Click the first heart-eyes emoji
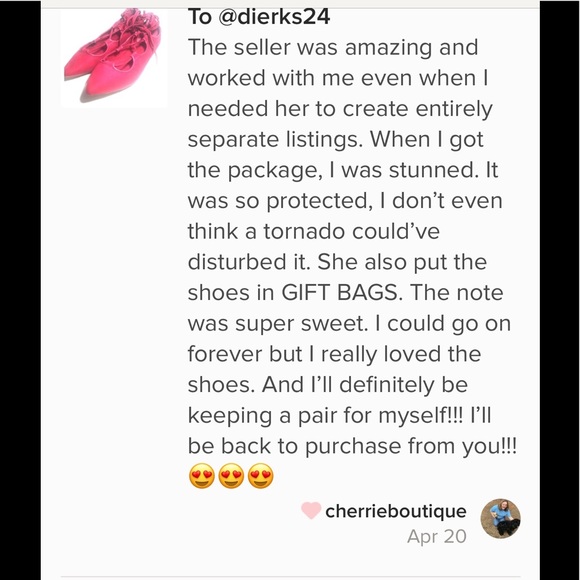Image resolution: width=580 pixels, height=580 pixels. click(202, 476)
